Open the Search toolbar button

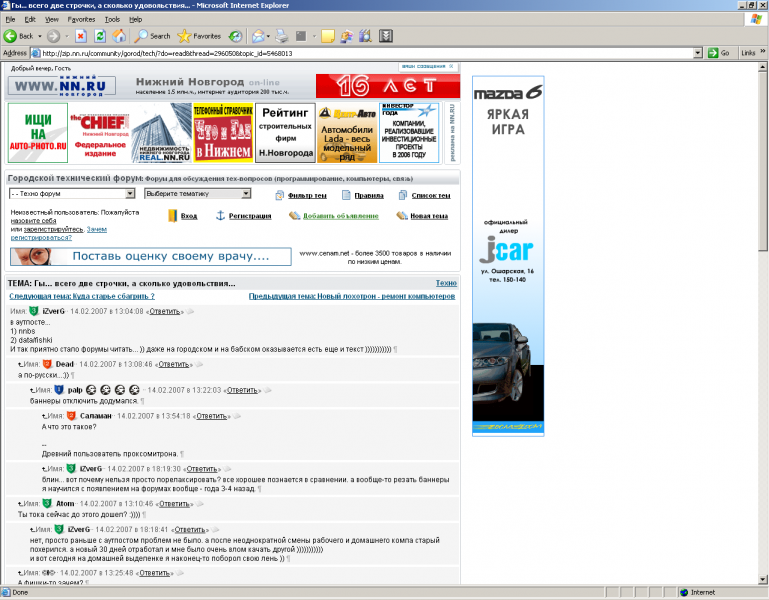tap(153, 36)
